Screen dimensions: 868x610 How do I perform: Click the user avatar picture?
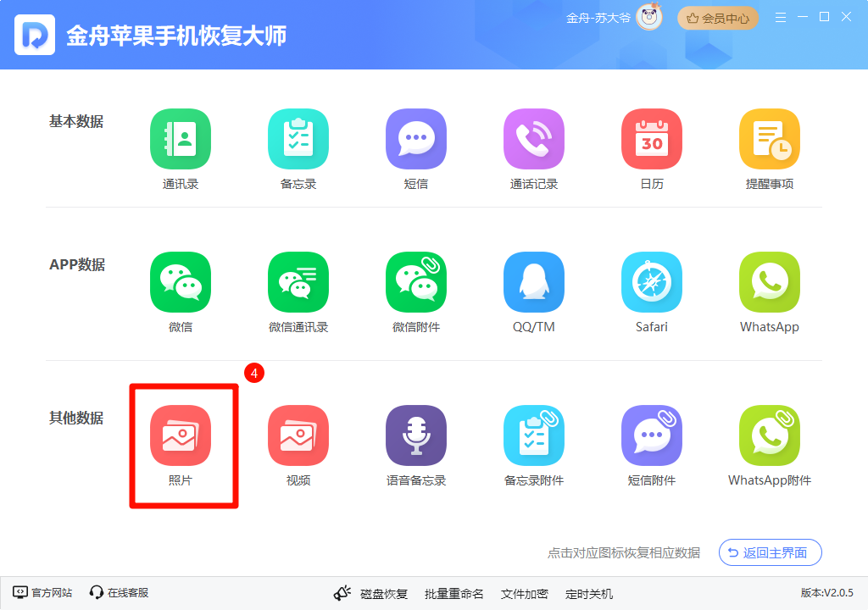[648, 17]
